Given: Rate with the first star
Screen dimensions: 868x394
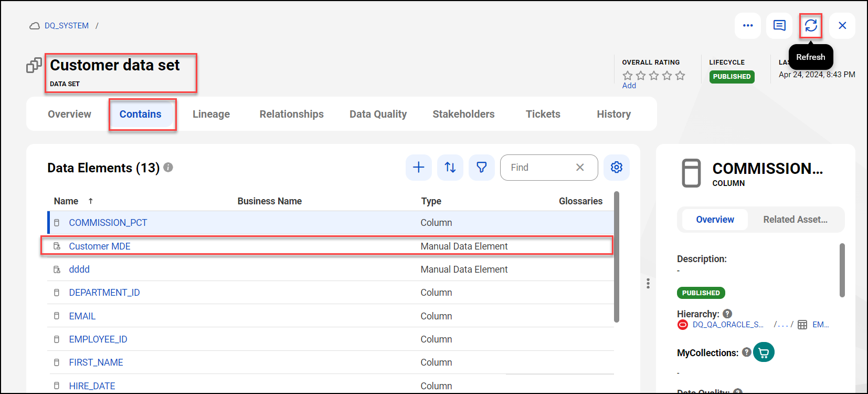Looking at the screenshot, I should pyautogui.click(x=628, y=76).
